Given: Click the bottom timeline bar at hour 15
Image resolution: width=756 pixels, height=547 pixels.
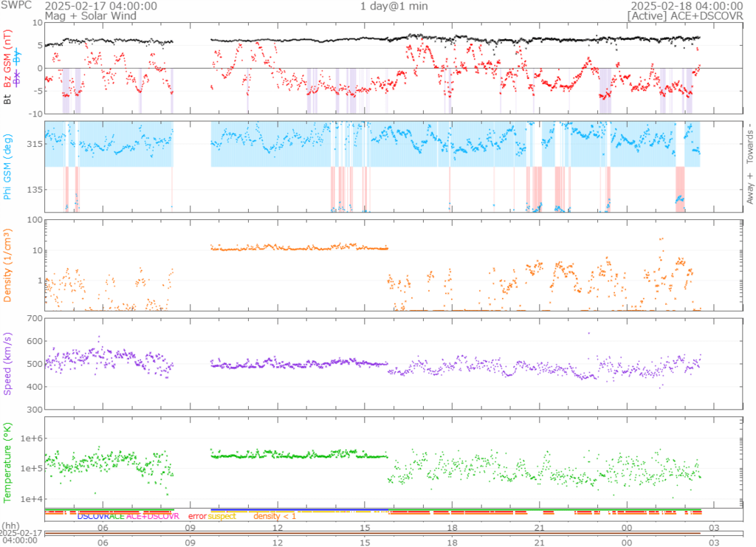Looking at the screenshot, I should point(365,533).
